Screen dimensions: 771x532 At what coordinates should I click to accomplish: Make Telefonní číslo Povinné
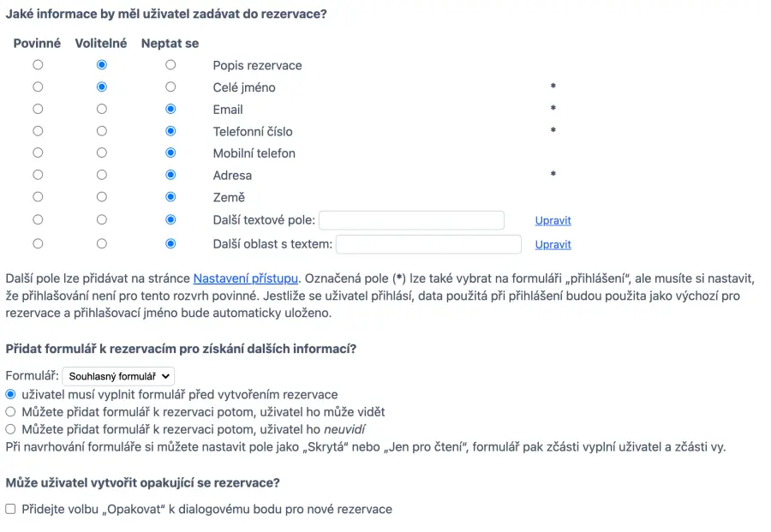pos(38,131)
